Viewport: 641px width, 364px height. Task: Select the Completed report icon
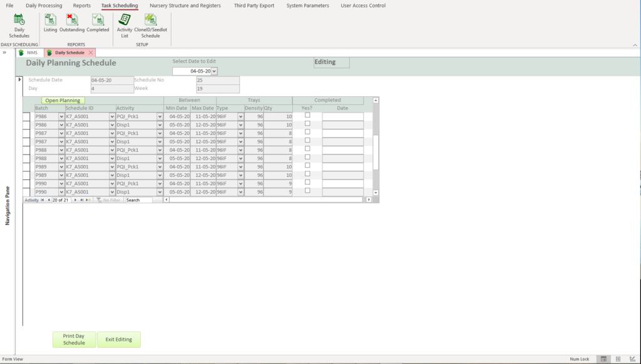[98, 24]
